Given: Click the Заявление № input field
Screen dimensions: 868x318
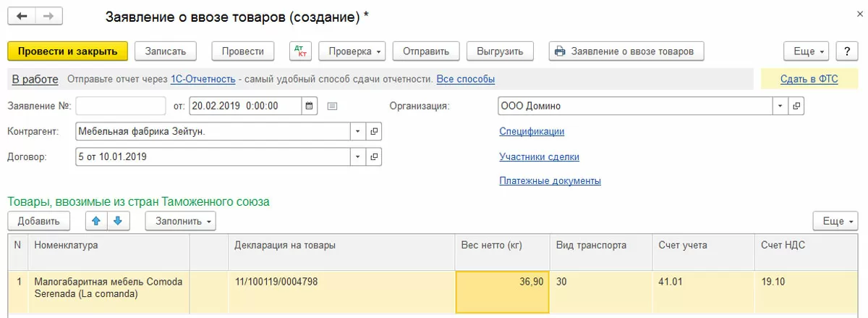Looking at the screenshot, I should pyautogui.click(x=121, y=106).
